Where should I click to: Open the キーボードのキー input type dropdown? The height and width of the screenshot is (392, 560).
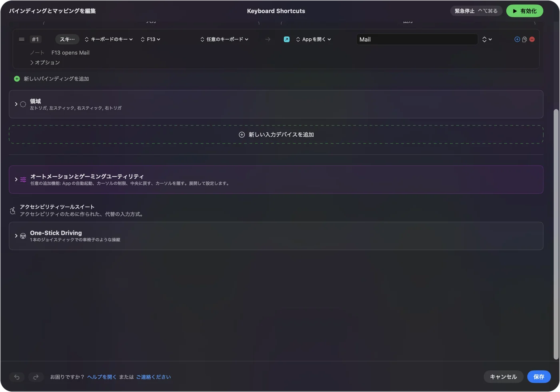click(x=109, y=39)
